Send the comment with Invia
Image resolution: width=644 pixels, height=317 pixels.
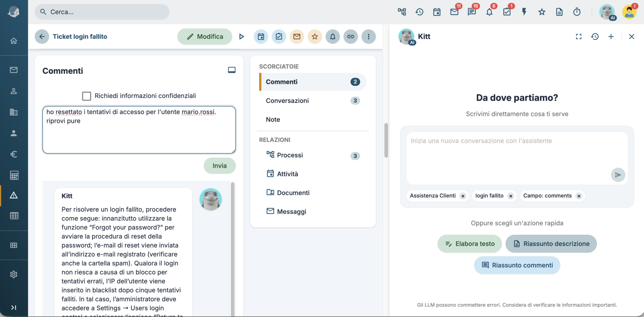click(220, 166)
